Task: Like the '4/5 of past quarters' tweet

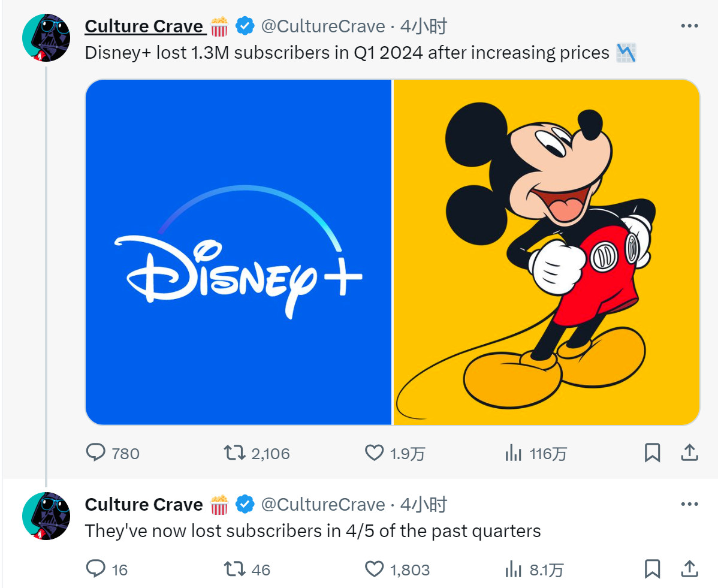Action: [374, 568]
